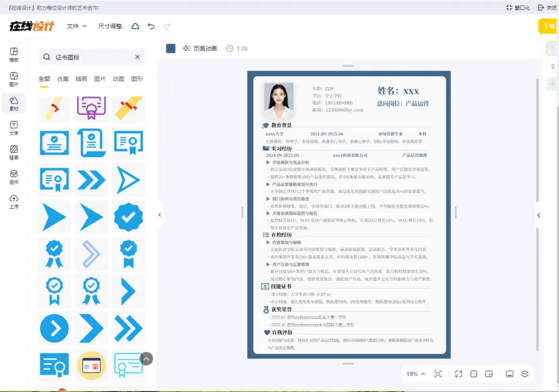The image size is (559, 392).
Task: Click the search magnifier icon
Action: [47, 57]
